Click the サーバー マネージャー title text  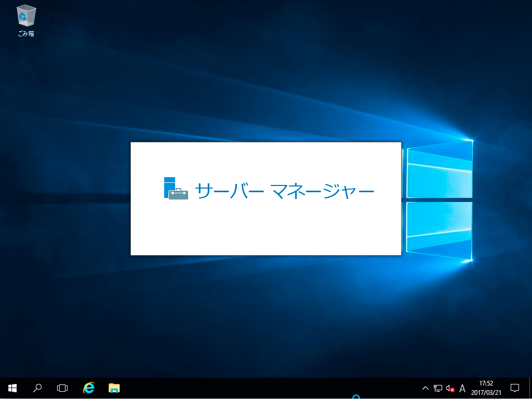tap(284, 191)
